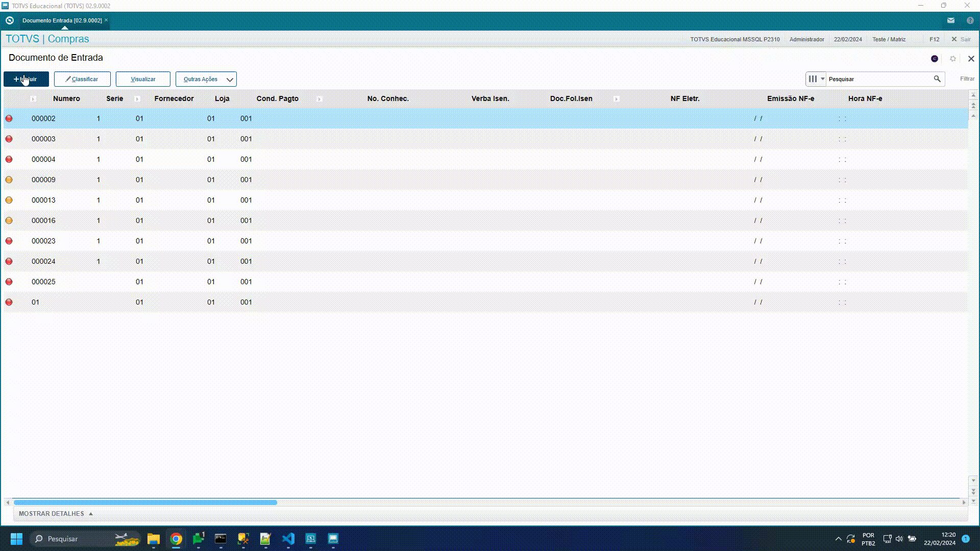Screen dimensions: 980x551
Task: Click the red status dot of document 01
Action: (x=9, y=302)
